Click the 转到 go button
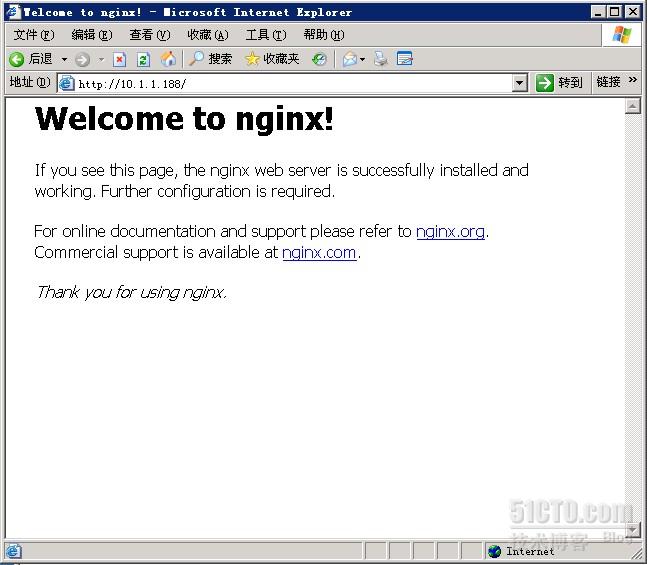The width and height of the screenshot is (647, 565). point(559,83)
